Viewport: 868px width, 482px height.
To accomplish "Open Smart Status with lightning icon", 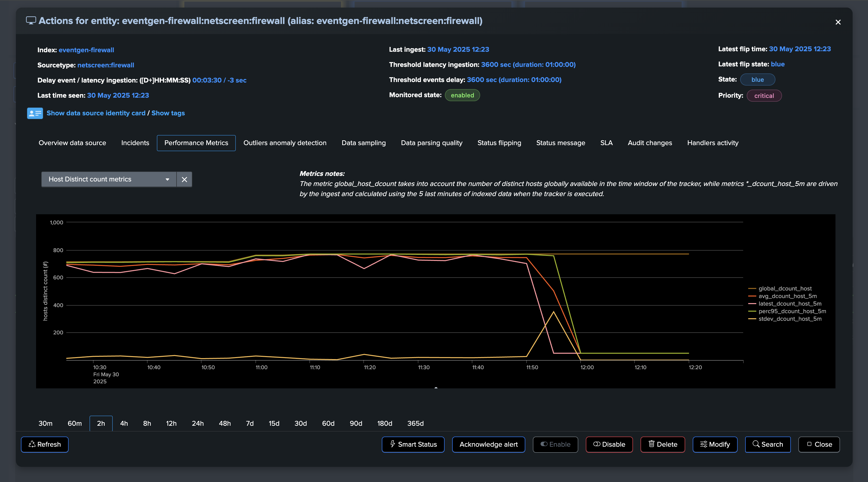I will click(413, 444).
